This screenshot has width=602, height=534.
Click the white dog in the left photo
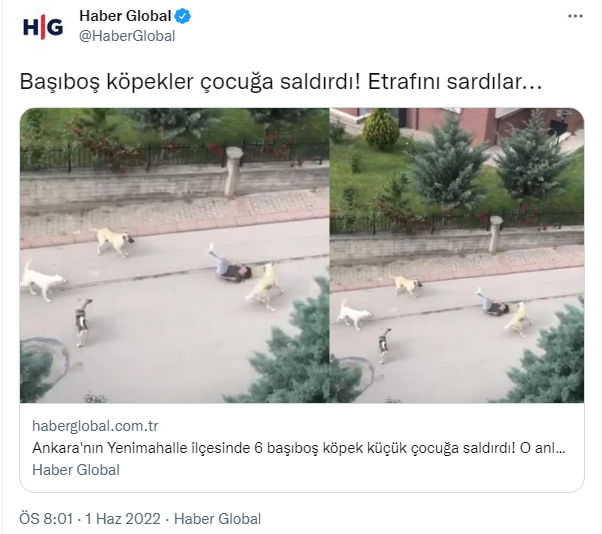(41, 281)
